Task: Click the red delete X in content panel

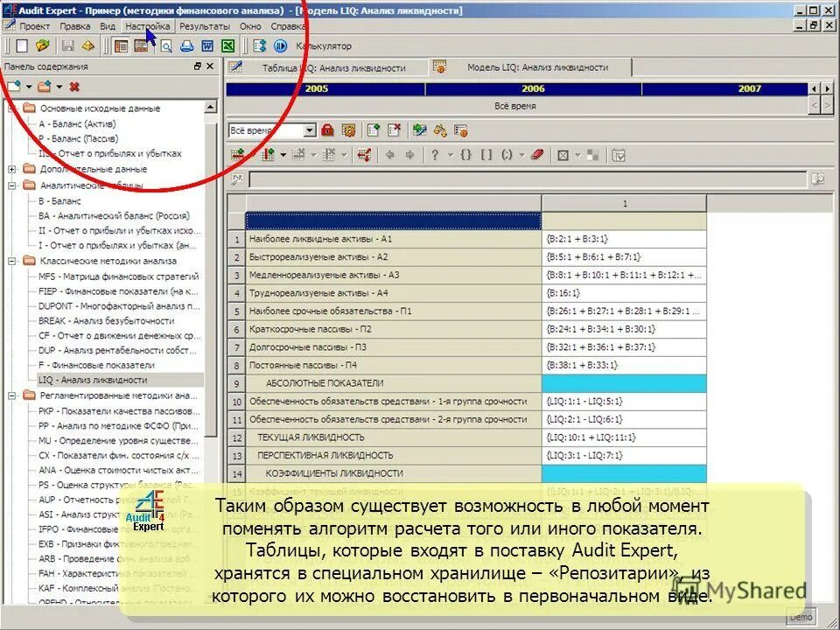Action: pyautogui.click(x=74, y=87)
